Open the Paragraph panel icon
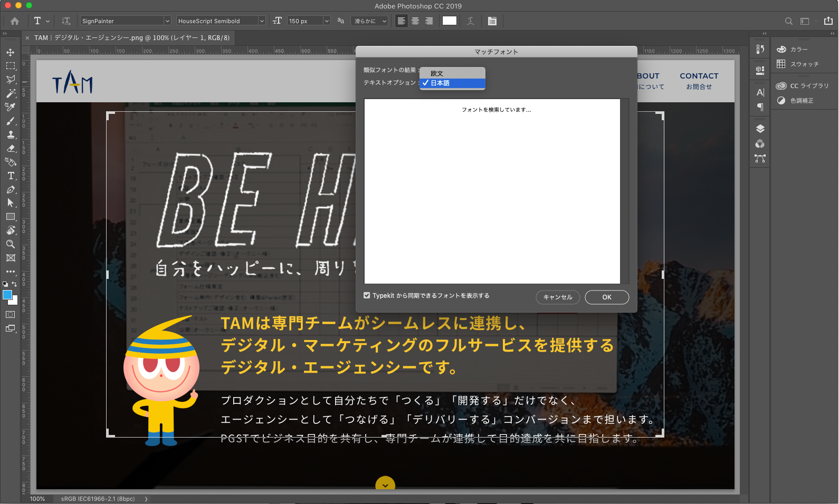Viewport: 839px width, 504px height. (x=760, y=107)
